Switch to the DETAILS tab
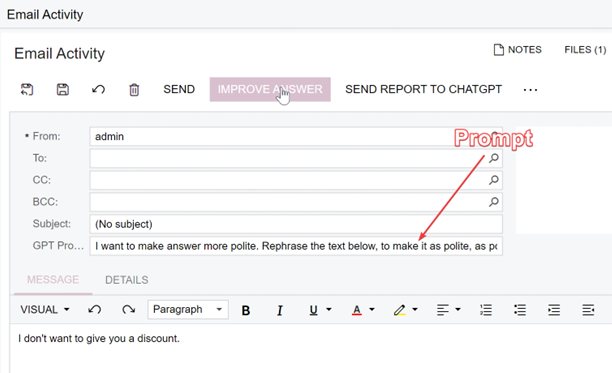This screenshot has width=612, height=373. click(126, 280)
